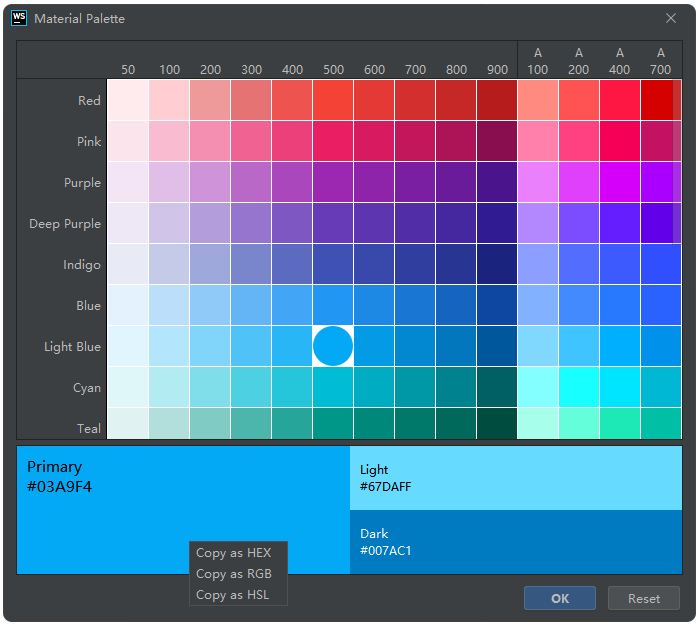Click the Light #67DAFF color panel
This screenshot has width=700, height=626.
point(516,478)
